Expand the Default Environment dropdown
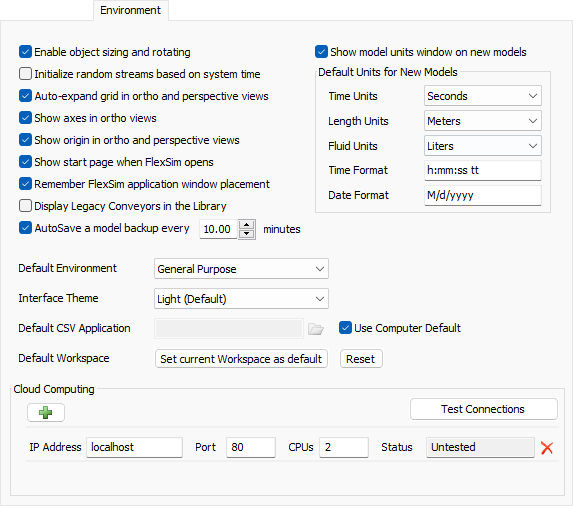 tap(241, 269)
